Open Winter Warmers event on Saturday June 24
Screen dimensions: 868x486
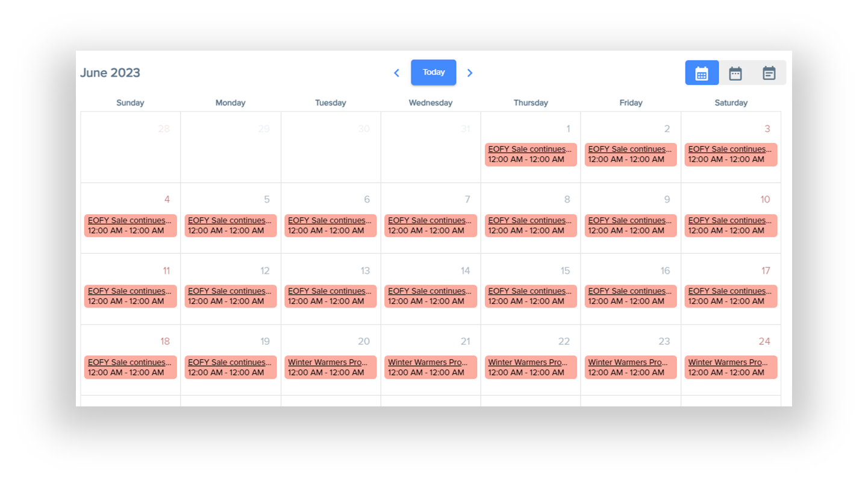click(730, 367)
